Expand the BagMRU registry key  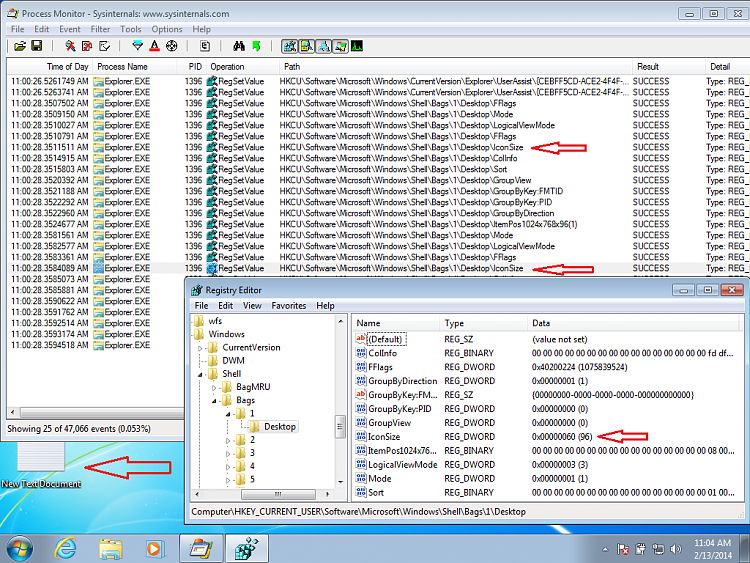coord(214,387)
